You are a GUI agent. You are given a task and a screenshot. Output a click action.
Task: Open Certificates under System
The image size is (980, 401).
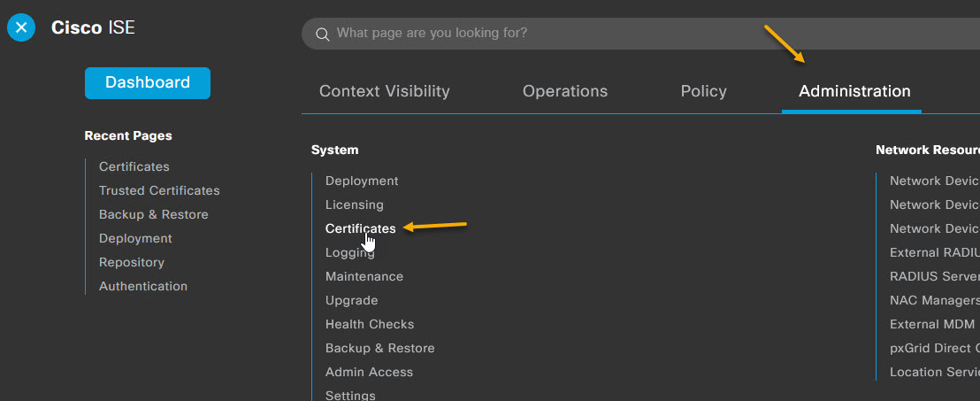click(x=361, y=228)
